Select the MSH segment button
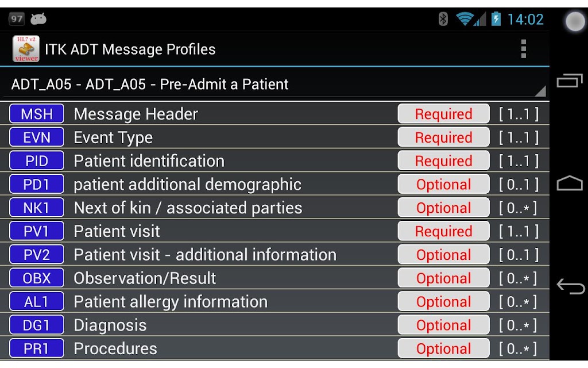588x368 pixels. click(x=37, y=114)
